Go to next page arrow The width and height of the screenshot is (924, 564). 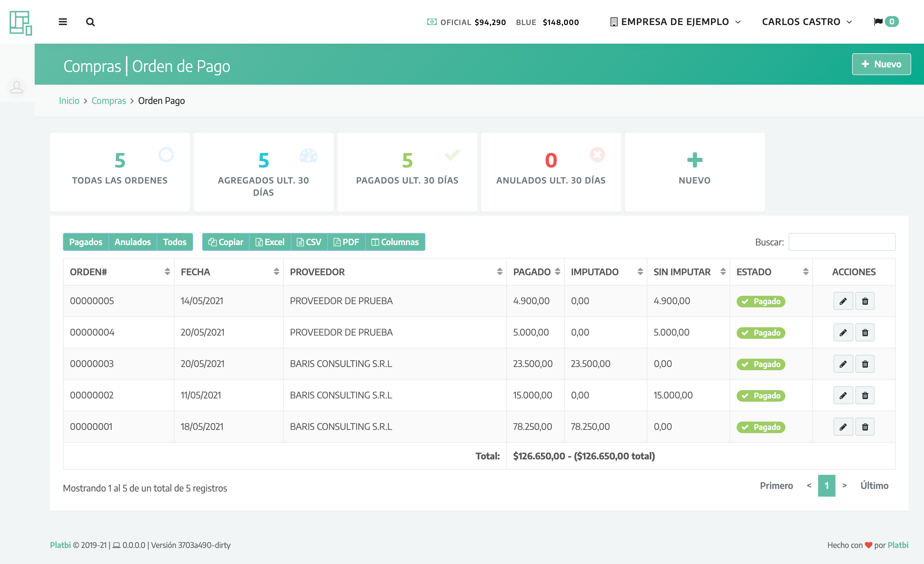tap(844, 486)
